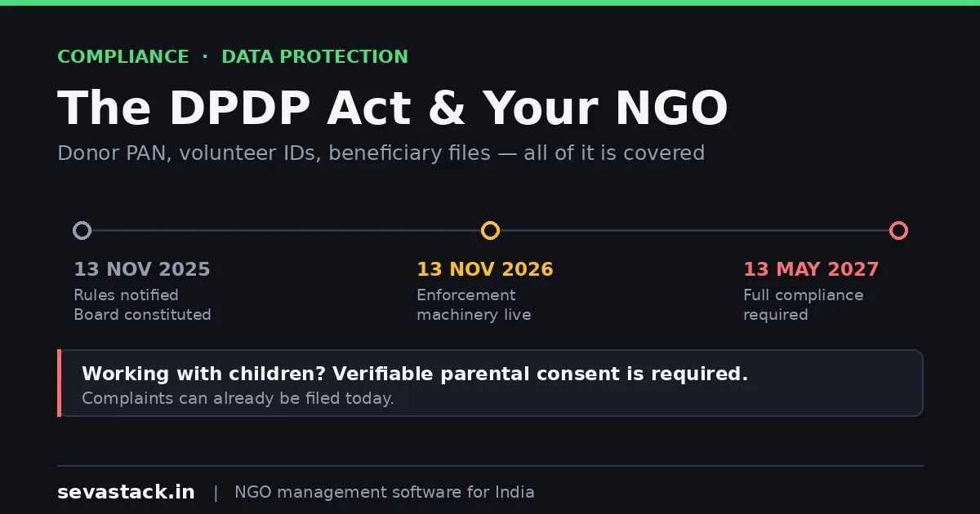Select the 13 NOV 2025 date
Viewport: 980px width, 514px height.
click(x=142, y=269)
